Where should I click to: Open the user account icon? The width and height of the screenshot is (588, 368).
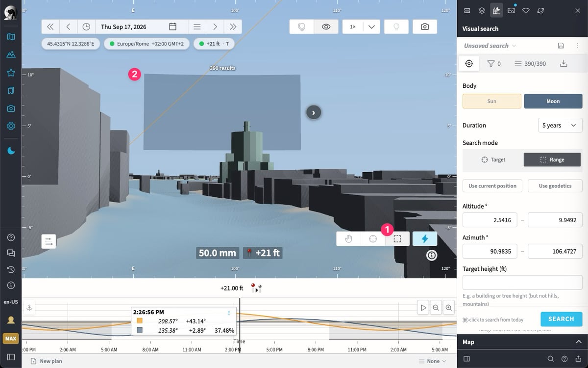11,320
